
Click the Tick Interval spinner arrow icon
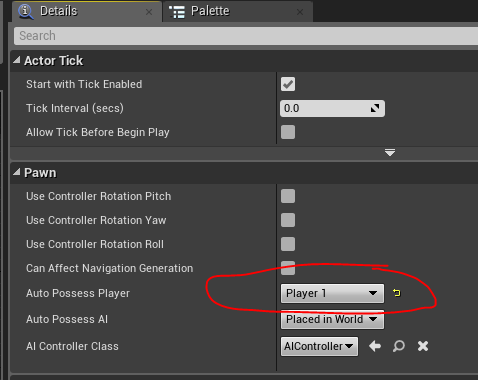point(375,108)
